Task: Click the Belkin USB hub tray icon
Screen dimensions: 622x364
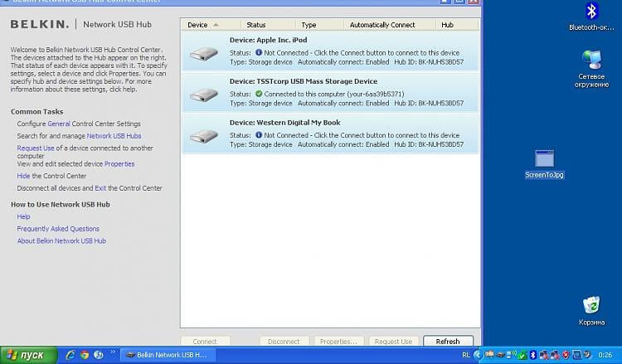Action: 501,355
